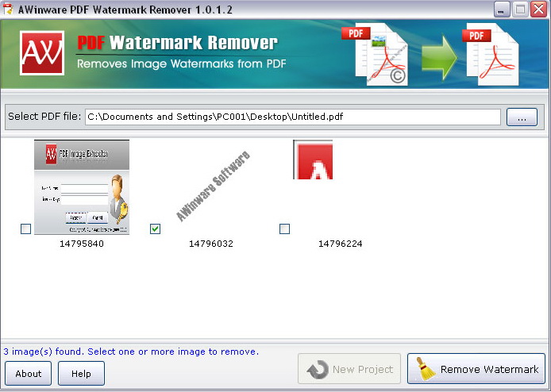Viewport: 551px width, 392px height.
Task: Select the AWinware Software watermark thumbnail
Action: [x=213, y=186]
